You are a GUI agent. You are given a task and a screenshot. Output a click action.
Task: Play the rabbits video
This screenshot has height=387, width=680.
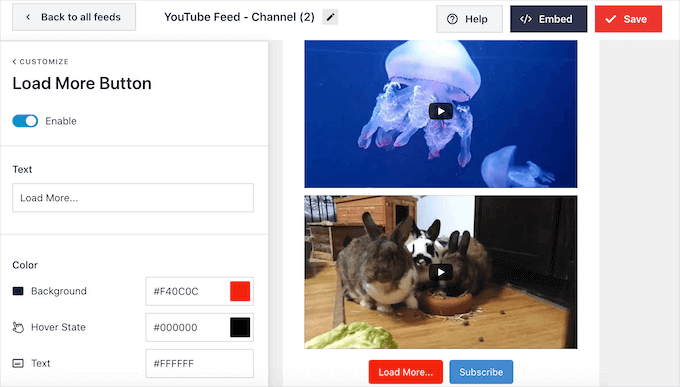tap(441, 272)
